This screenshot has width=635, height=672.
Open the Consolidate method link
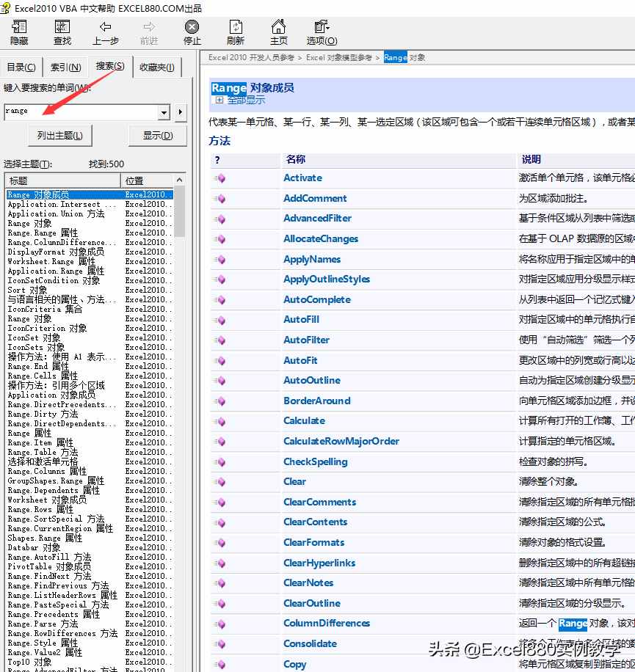point(310,643)
